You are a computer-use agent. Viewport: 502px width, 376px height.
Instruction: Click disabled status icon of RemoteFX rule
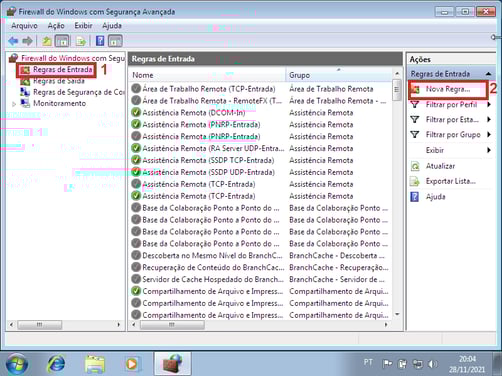136,100
